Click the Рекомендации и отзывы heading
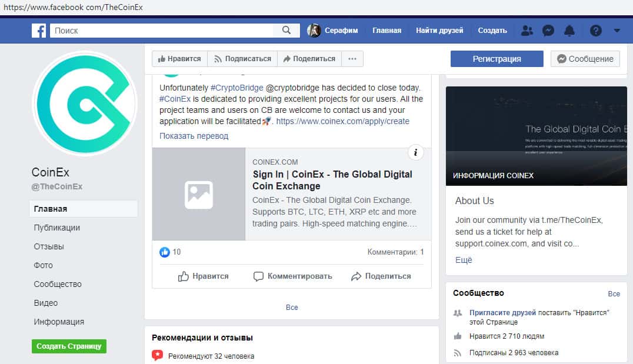The width and height of the screenshot is (633, 364). click(x=202, y=338)
